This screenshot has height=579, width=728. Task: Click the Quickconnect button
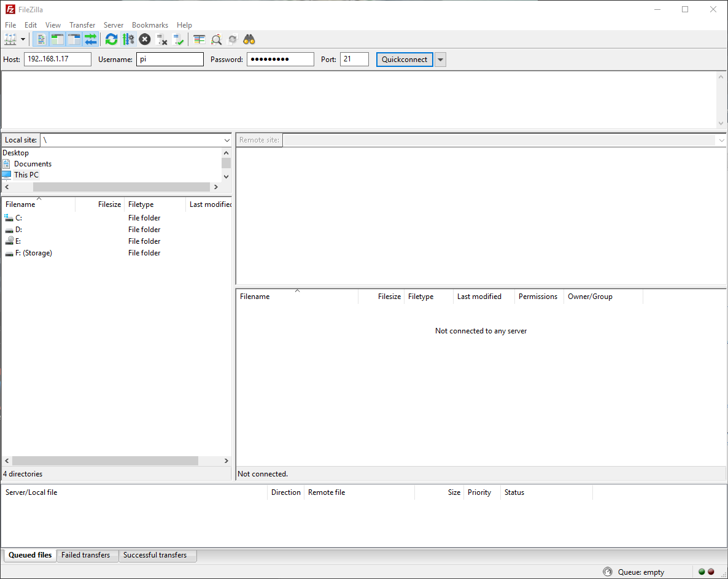[x=405, y=60]
